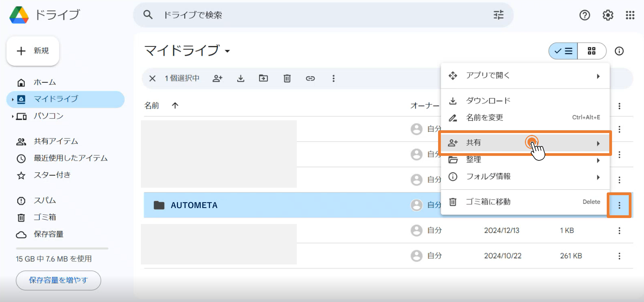The image size is (644, 302).
Task: Select the AUTOMETA folder name
Action: pyautogui.click(x=194, y=205)
